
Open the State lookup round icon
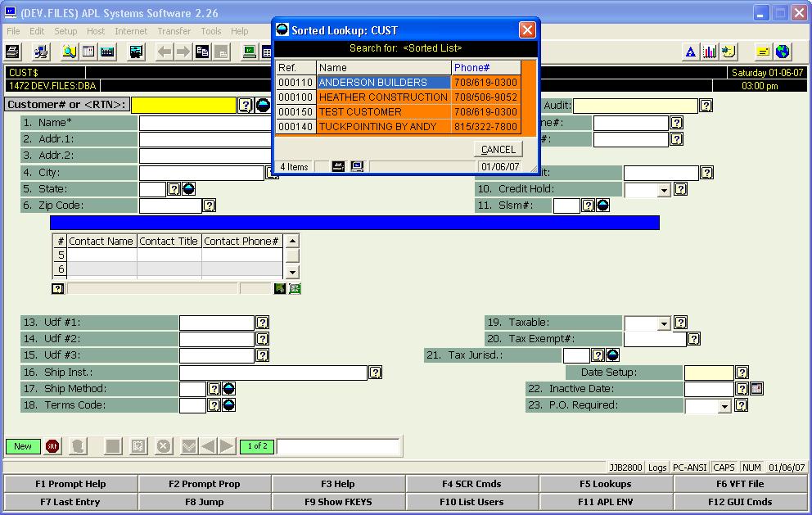[x=189, y=189]
